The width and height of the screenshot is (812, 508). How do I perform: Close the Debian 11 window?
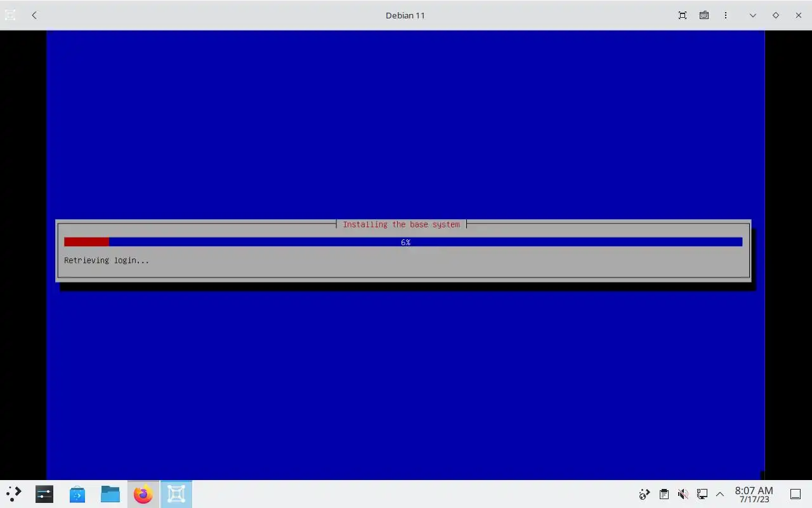click(799, 15)
